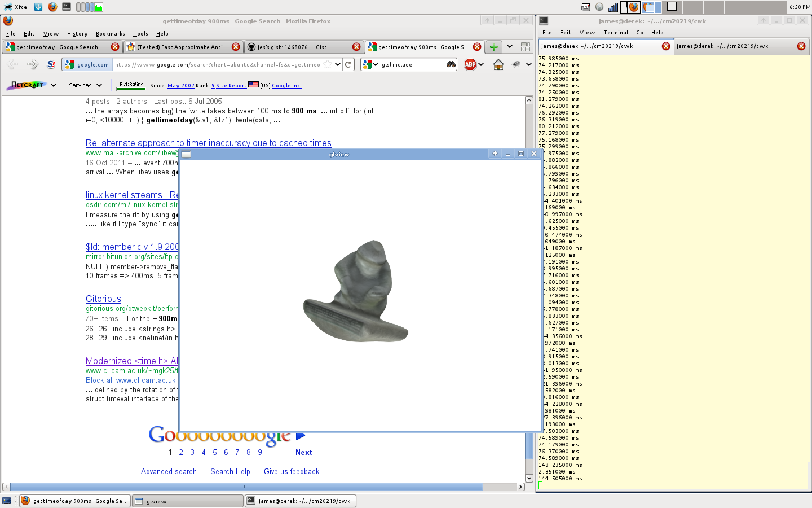Open the search engine selector dropdown

pos(370,64)
